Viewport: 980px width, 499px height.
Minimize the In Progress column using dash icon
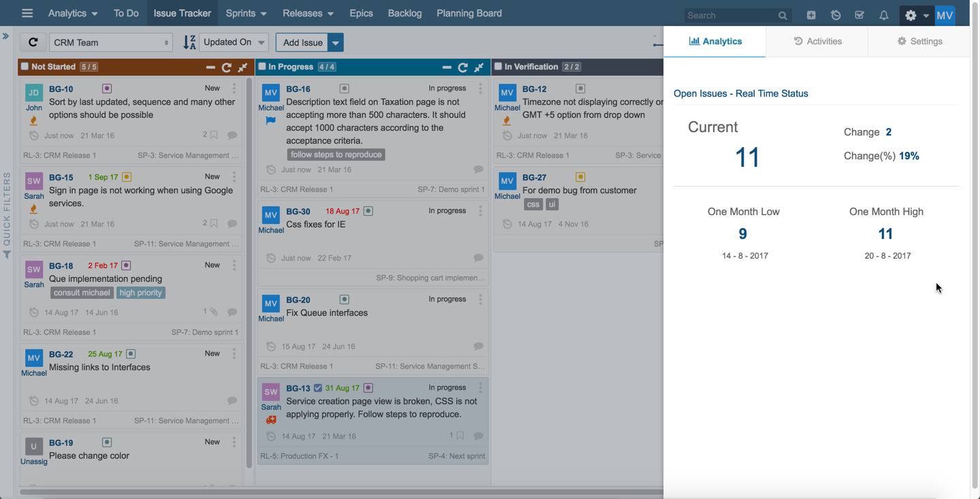click(446, 67)
